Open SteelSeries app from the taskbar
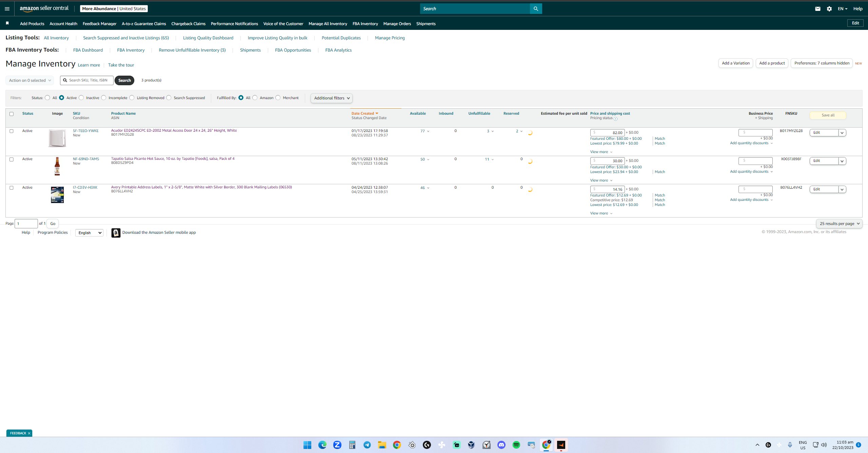The image size is (868, 453). pyautogui.click(x=412, y=445)
